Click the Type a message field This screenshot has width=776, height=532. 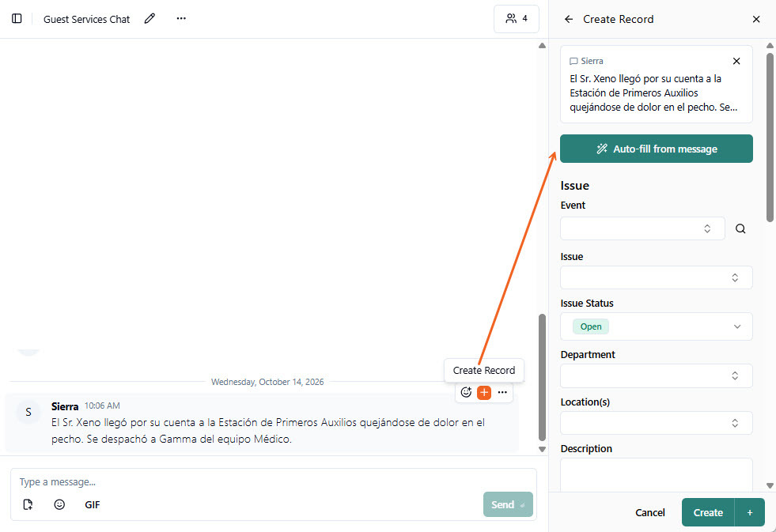point(273,482)
